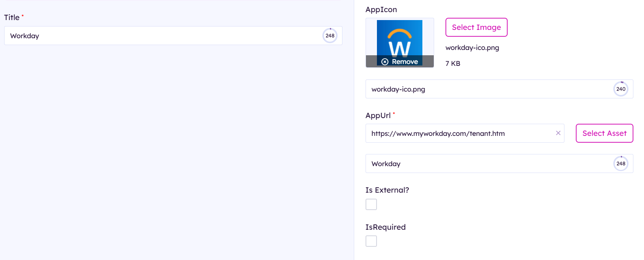Click the AppUrl required field label
This screenshot has width=644, height=260.
coord(378,115)
